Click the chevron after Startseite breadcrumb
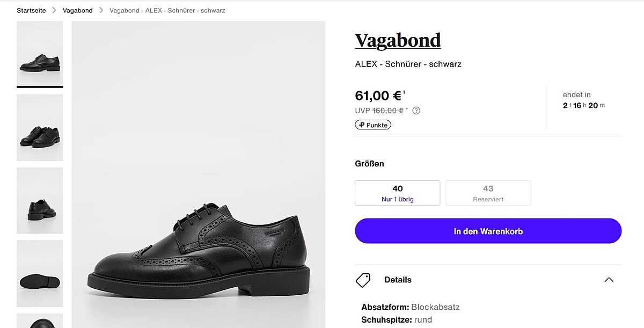The width and height of the screenshot is (644, 328). (54, 11)
